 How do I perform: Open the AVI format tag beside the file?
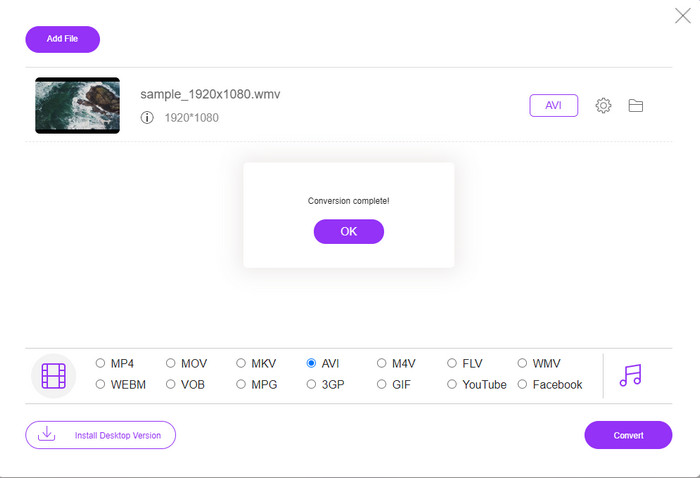click(x=554, y=106)
